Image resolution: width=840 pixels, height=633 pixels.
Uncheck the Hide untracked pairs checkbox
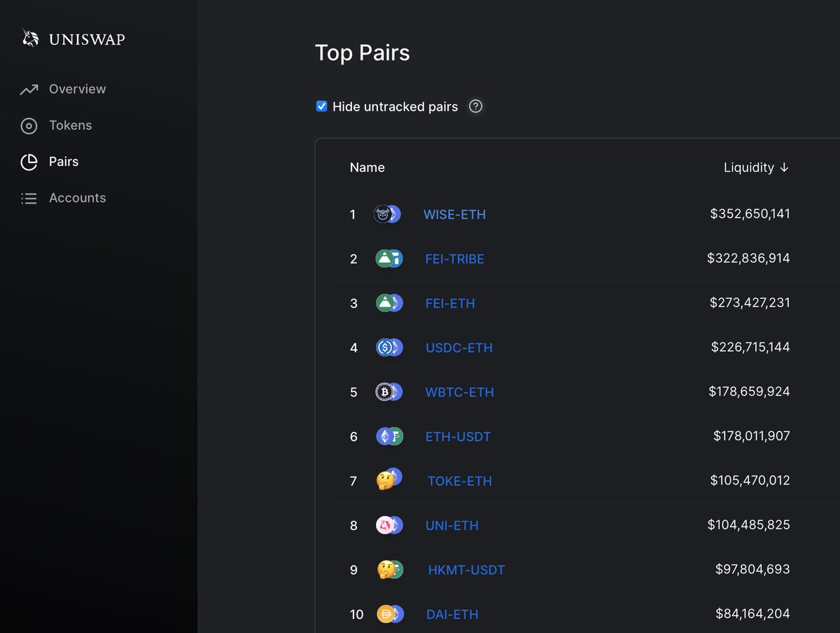pyautogui.click(x=322, y=106)
